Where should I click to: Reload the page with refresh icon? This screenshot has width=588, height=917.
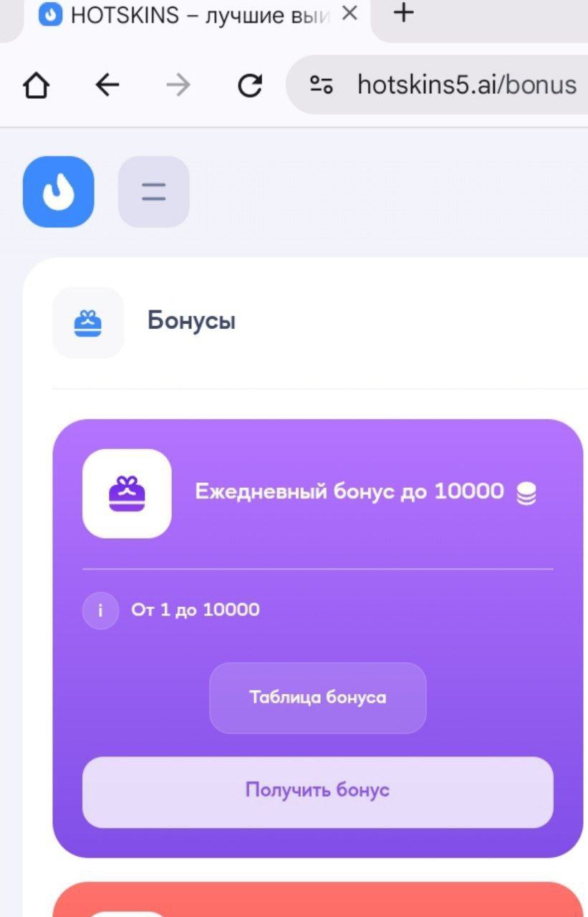249,86
